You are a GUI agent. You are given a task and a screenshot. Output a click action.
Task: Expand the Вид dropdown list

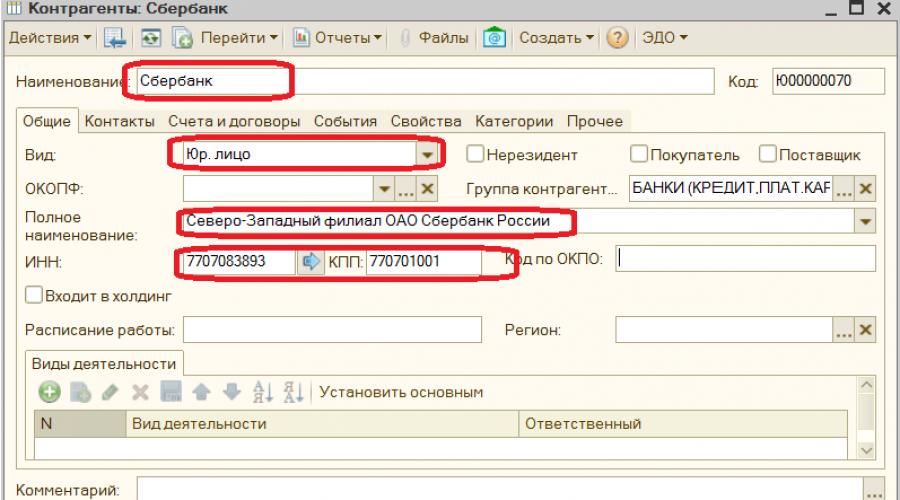(428, 155)
